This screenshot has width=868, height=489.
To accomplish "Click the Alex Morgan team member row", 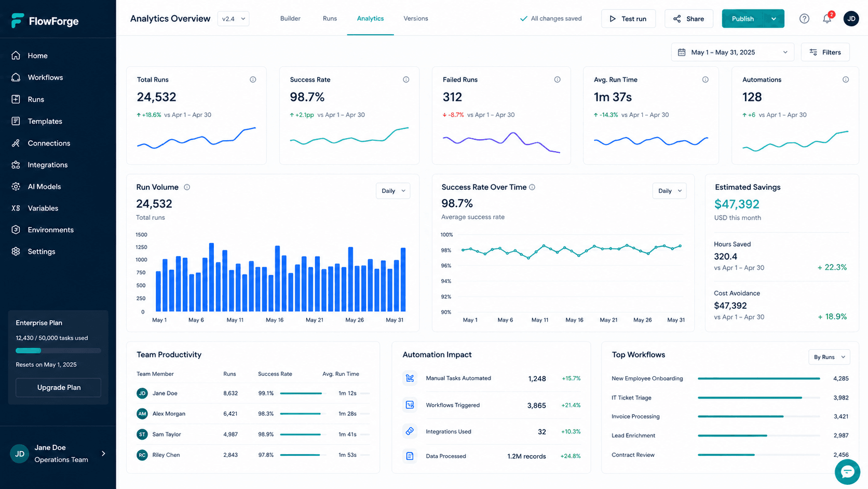I will (x=253, y=414).
